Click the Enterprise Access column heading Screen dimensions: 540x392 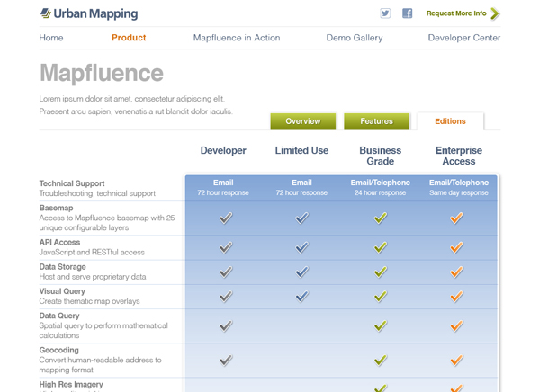tap(458, 156)
